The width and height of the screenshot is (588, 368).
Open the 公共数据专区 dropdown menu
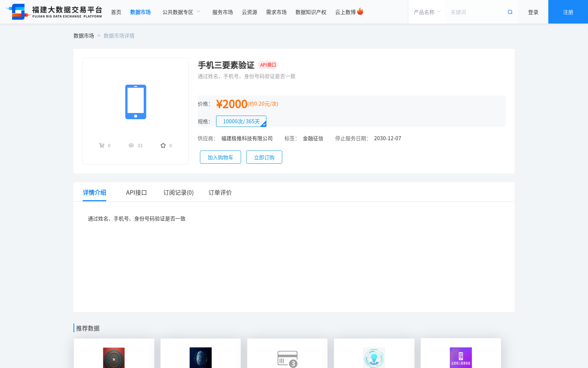[x=182, y=12]
